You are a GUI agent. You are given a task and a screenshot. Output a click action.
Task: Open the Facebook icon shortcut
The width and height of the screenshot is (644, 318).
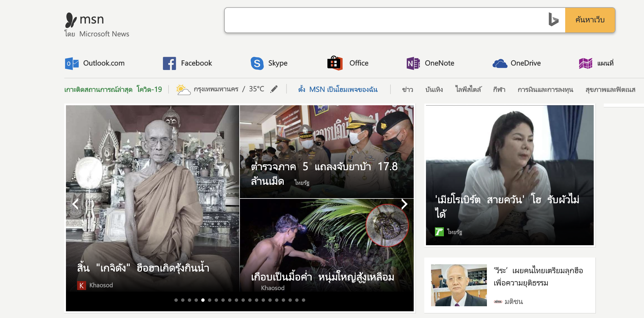169,63
